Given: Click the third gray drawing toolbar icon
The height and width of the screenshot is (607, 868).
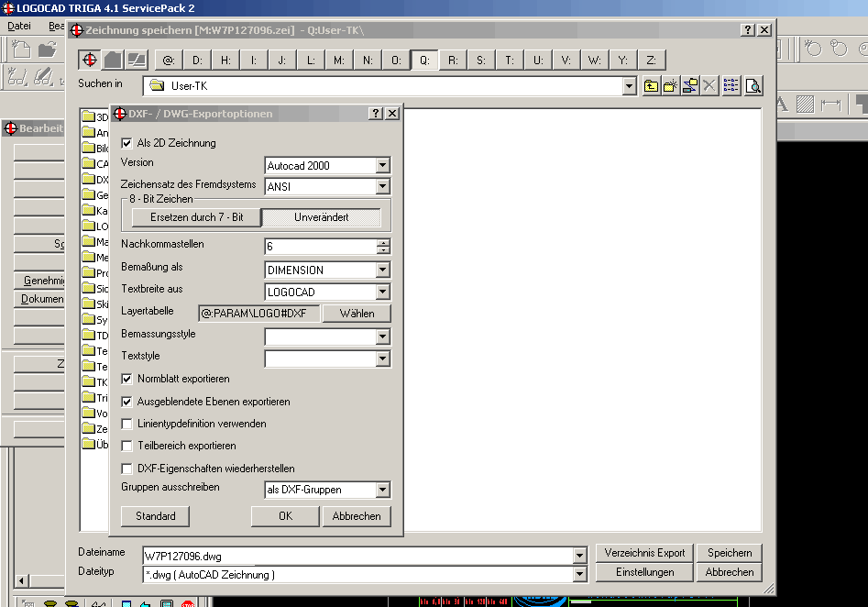Looking at the screenshot, I should coord(137,60).
